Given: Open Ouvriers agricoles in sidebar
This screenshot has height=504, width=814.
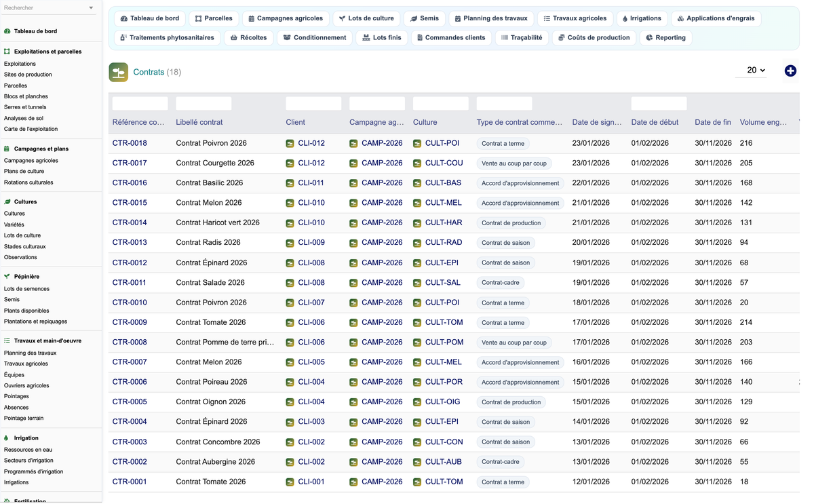Looking at the screenshot, I should 26,386.
